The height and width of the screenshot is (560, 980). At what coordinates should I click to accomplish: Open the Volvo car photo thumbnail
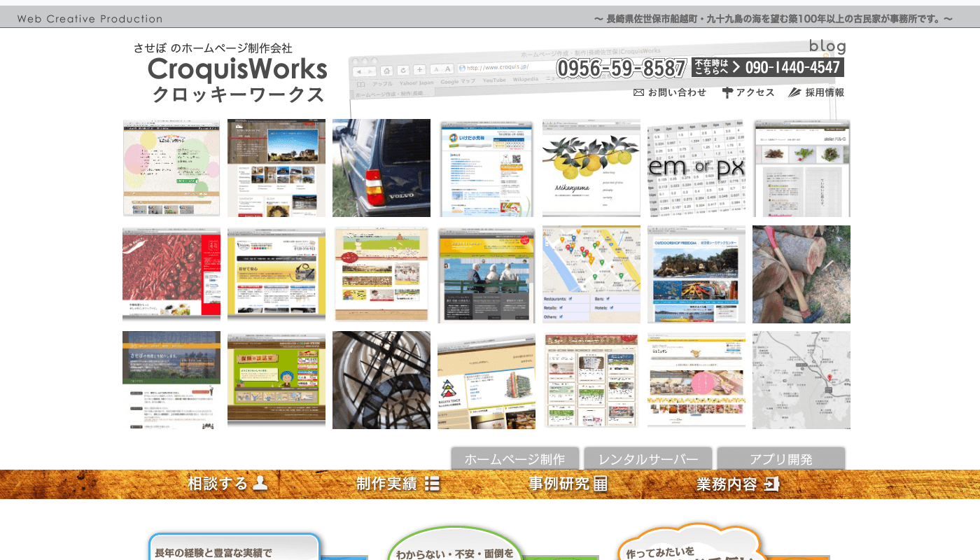point(381,168)
